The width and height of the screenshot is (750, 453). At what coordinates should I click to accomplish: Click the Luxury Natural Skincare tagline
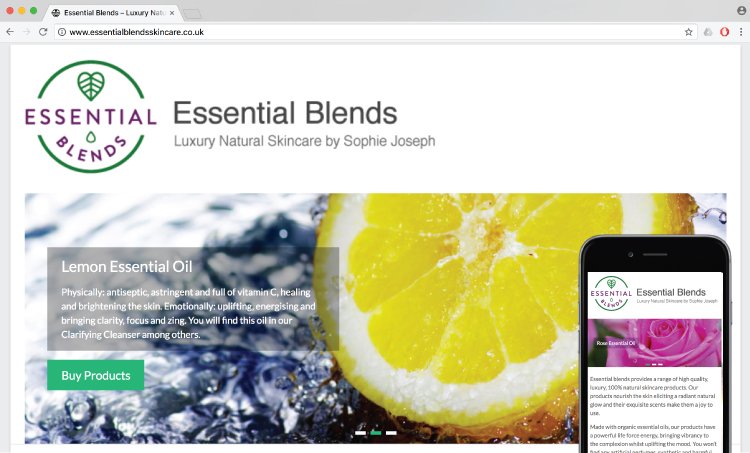(305, 141)
